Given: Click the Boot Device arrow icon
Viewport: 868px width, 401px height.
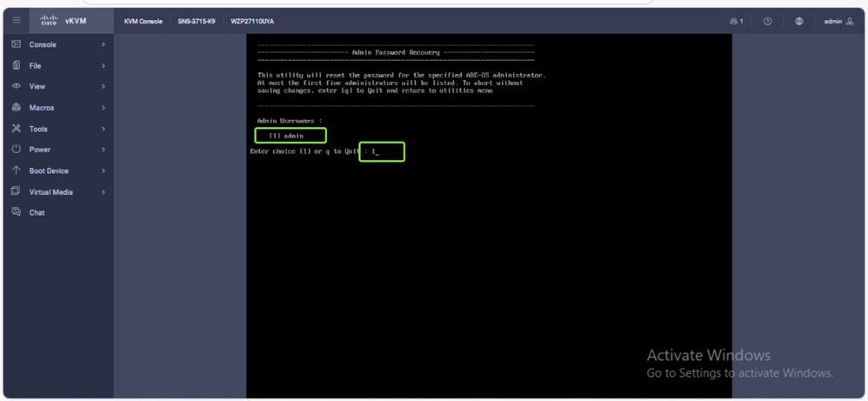Looking at the screenshot, I should 16,170.
